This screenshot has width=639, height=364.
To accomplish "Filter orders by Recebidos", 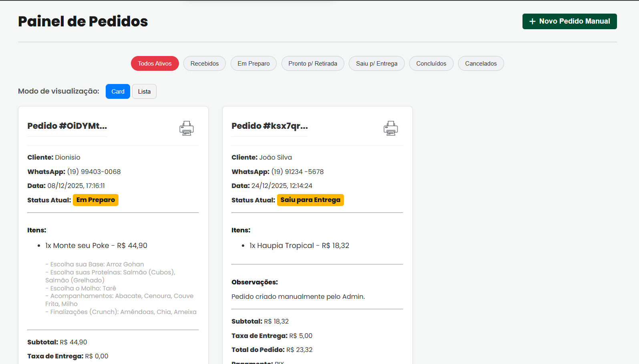I will 204,64.
